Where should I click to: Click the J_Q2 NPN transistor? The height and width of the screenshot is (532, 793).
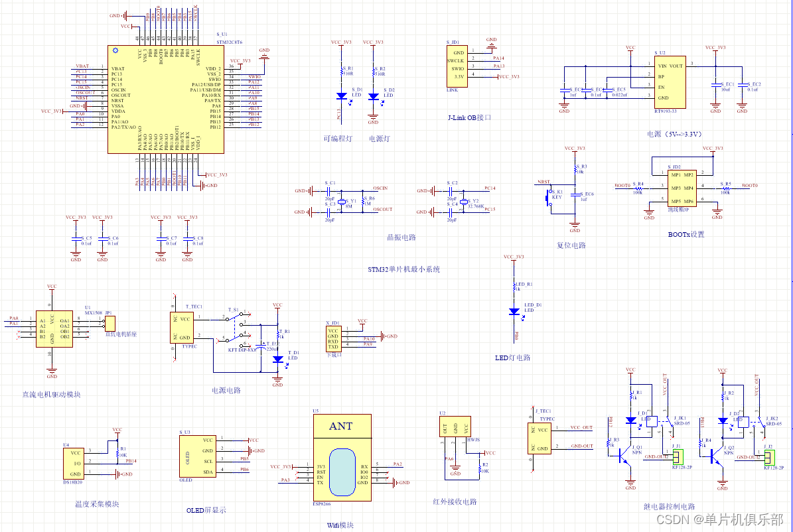(716, 456)
